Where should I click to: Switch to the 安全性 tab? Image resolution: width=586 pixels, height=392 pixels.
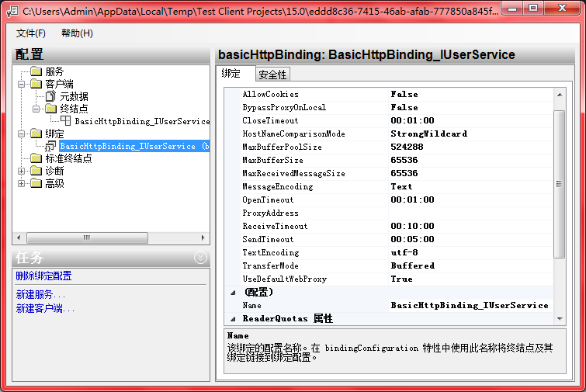point(272,75)
